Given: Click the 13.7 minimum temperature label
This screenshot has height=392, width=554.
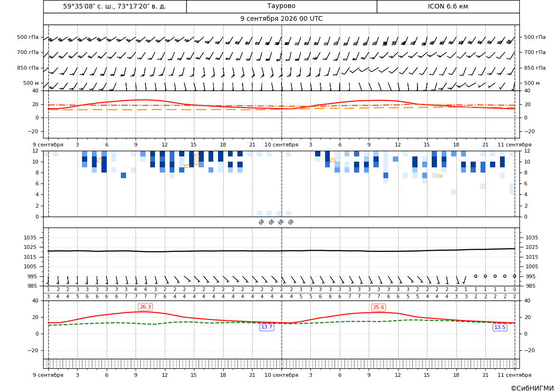Looking at the screenshot, I should click(x=266, y=327).
